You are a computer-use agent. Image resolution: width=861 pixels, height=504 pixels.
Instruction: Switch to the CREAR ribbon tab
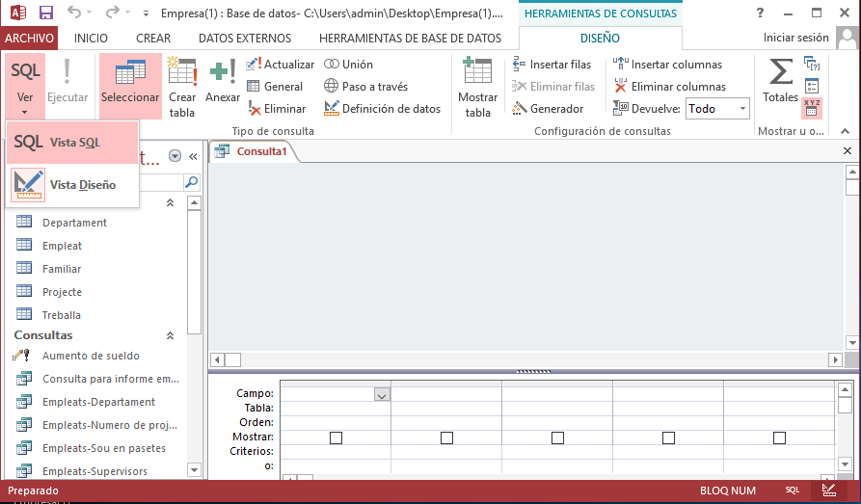click(x=152, y=38)
